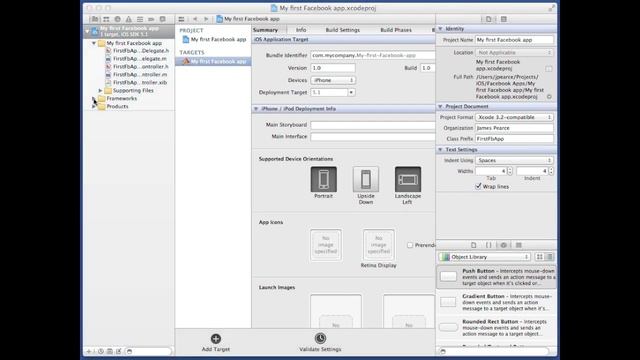Open the Log navigator in the navigator bar
640x360 pixels.
[x=162, y=19]
